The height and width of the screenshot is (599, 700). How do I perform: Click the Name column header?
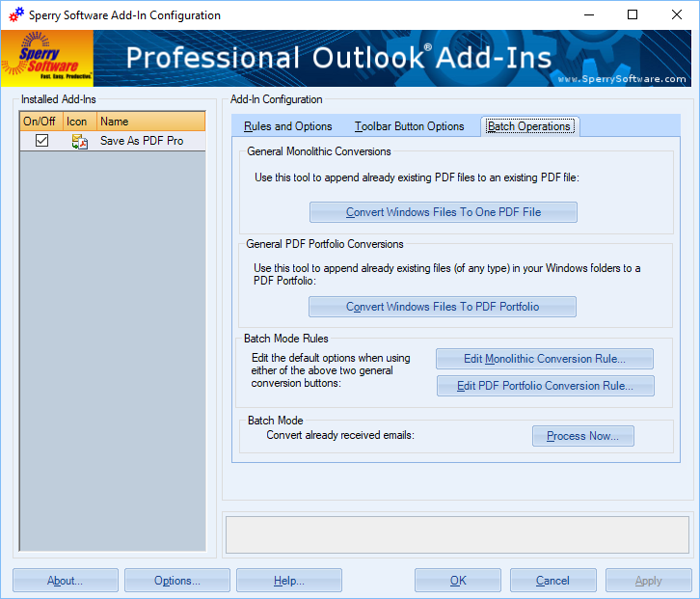(150, 122)
